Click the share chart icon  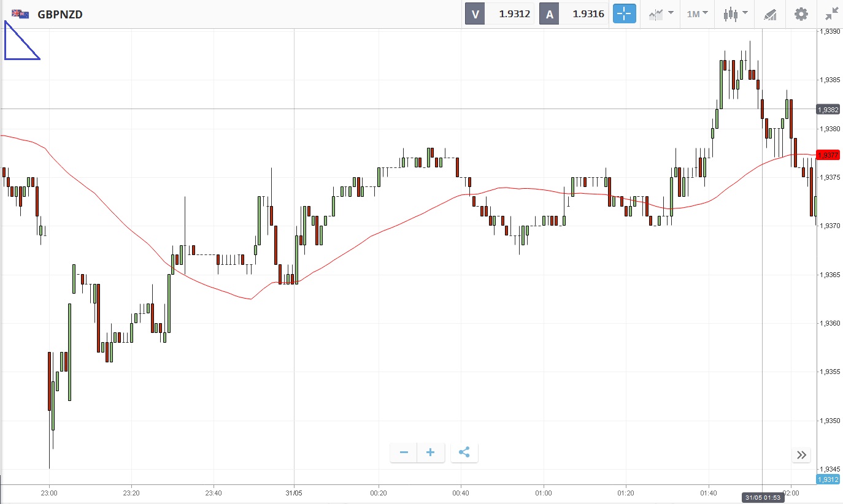(464, 453)
